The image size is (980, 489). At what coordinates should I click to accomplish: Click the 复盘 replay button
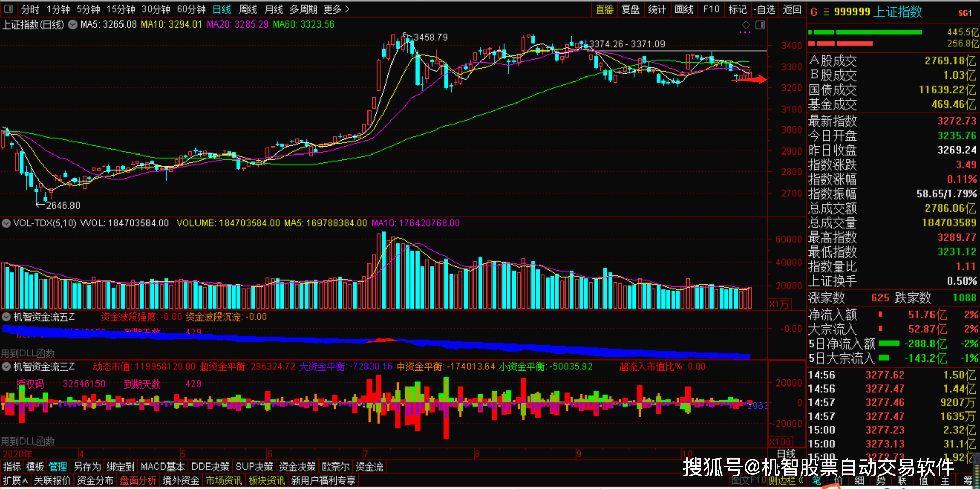(630, 9)
